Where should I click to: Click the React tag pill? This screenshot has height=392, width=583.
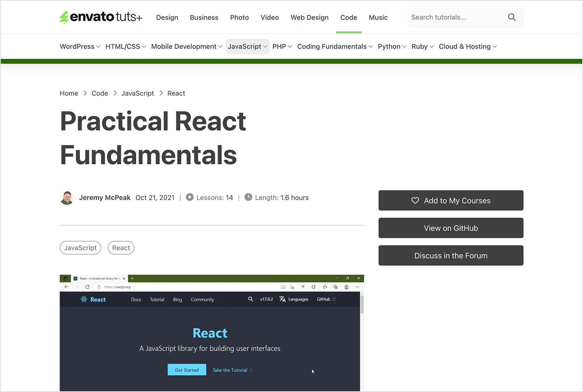121,248
